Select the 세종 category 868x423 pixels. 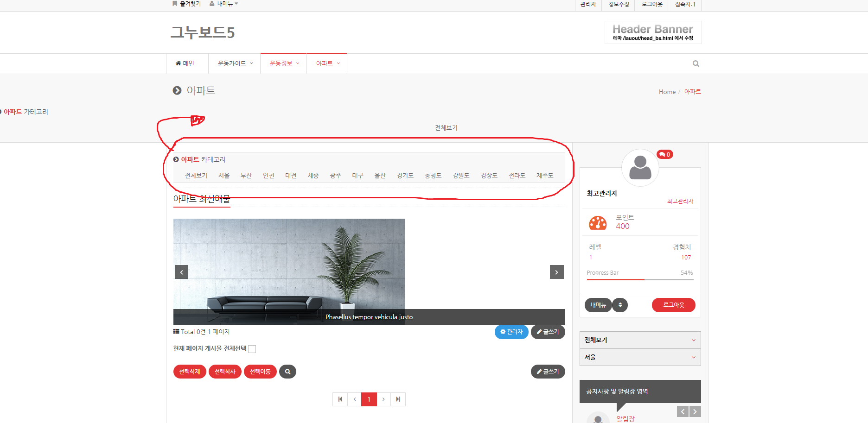[313, 176]
